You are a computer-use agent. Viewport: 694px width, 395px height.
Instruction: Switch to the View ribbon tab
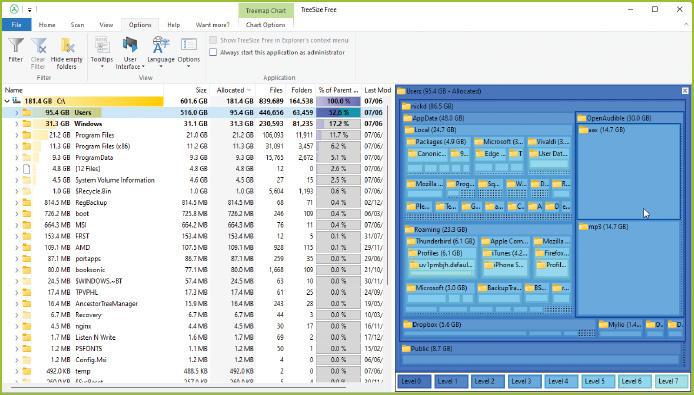pos(106,25)
